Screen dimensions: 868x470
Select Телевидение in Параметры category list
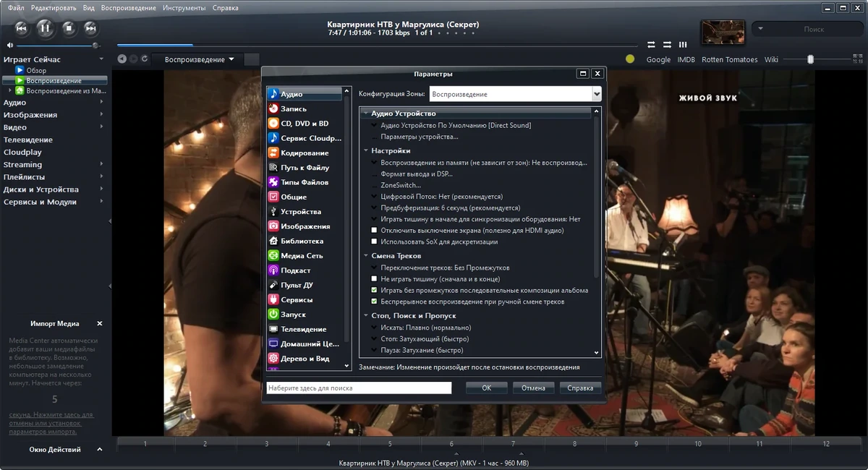tap(304, 329)
